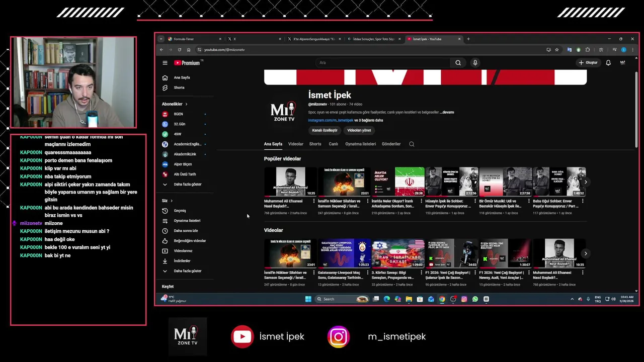Screen dimensions: 644x362
Task: Expand the Abonelikler section chevron
Action: point(186,104)
